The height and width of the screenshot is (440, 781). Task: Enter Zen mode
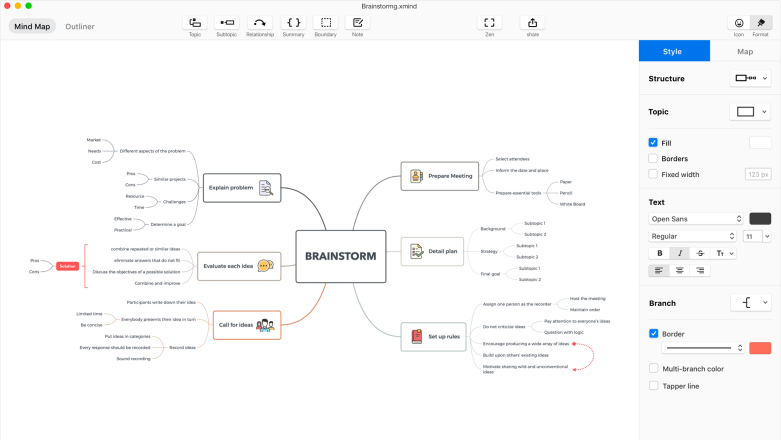click(489, 22)
